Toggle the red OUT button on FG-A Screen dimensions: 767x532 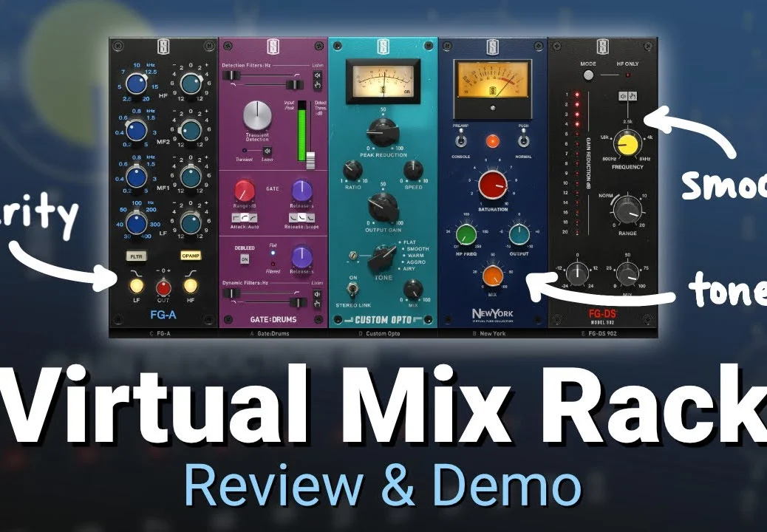click(163, 287)
